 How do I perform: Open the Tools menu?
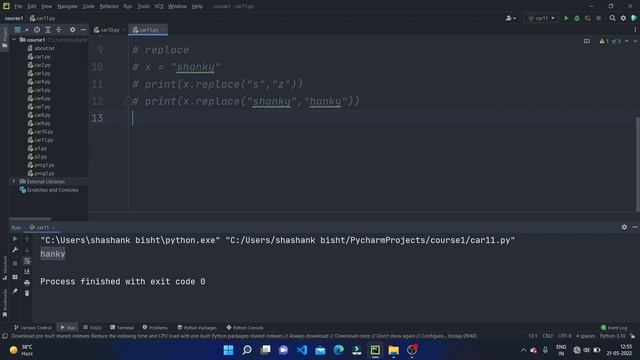(x=143, y=7)
